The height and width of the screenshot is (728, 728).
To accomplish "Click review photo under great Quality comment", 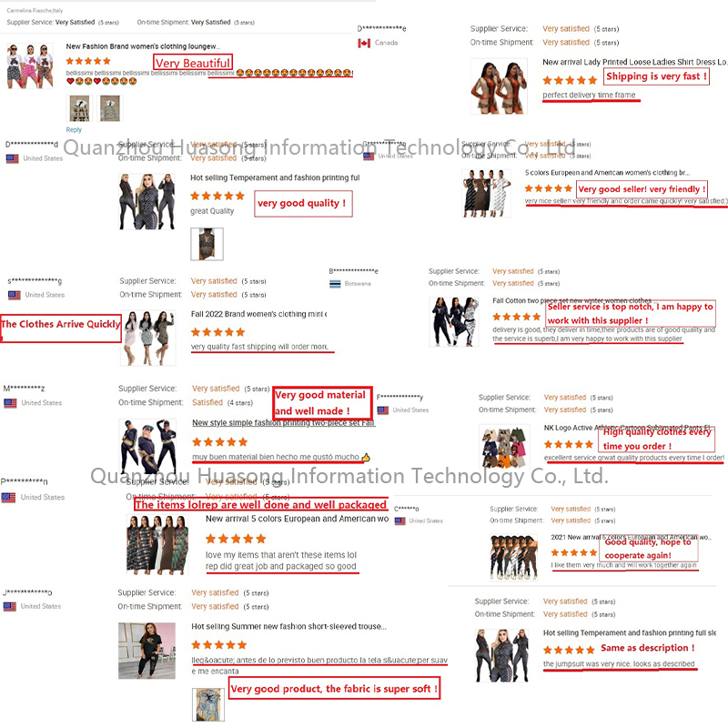I will [207, 244].
